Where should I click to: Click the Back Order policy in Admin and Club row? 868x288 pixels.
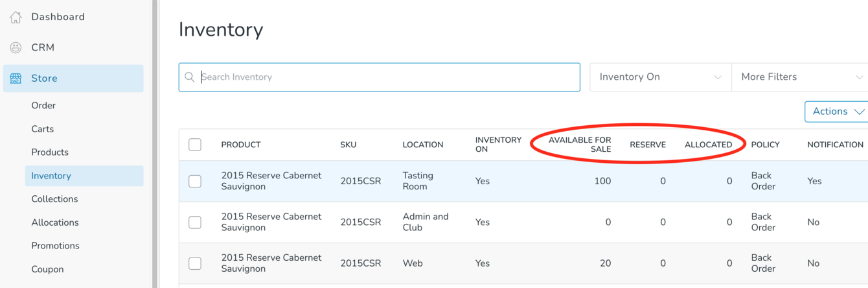(x=763, y=222)
